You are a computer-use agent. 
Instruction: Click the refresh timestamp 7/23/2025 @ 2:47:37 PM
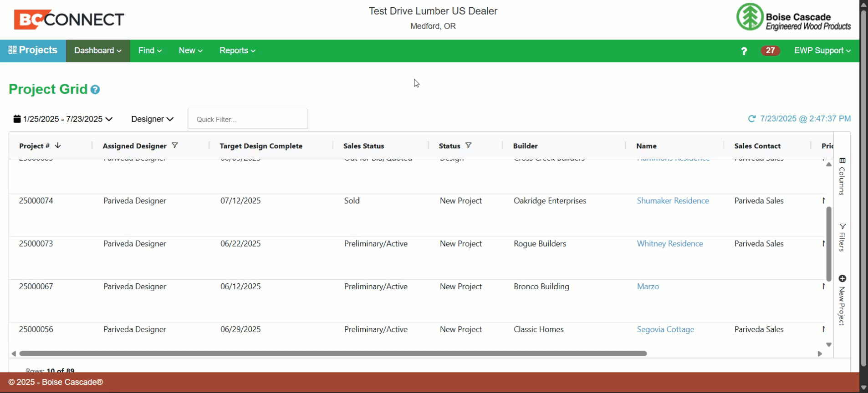tap(805, 119)
